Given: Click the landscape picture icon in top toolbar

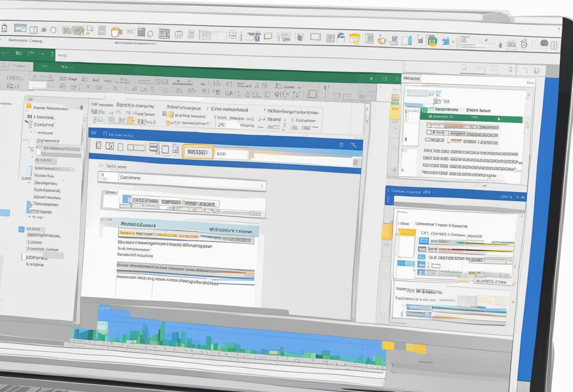Looking at the screenshot, I should point(20,28).
